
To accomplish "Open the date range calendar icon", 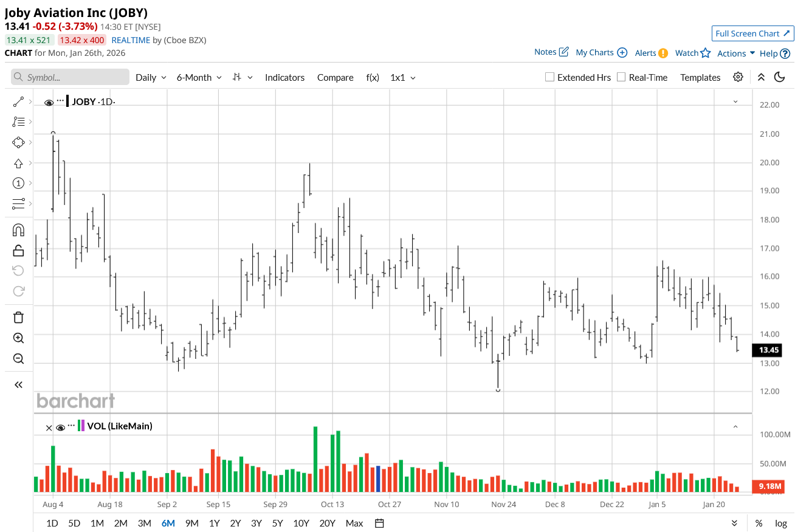I will click(380, 523).
